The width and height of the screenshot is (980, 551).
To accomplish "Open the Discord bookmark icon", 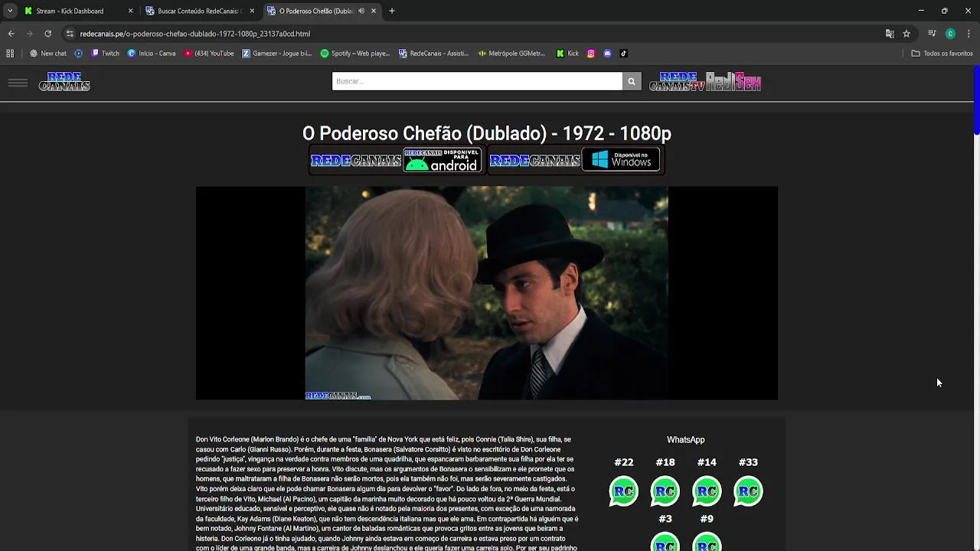I will coord(607,54).
